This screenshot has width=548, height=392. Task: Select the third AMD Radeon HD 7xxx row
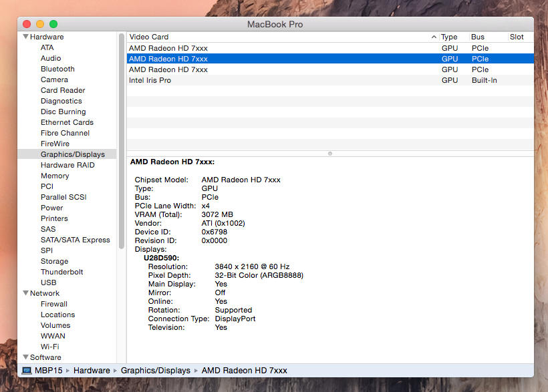pos(330,69)
